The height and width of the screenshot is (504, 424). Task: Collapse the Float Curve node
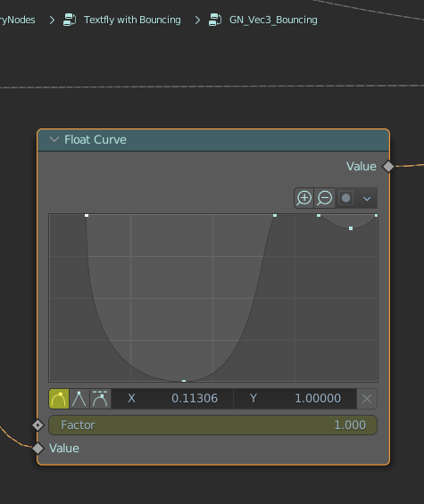pyautogui.click(x=54, y=139)
